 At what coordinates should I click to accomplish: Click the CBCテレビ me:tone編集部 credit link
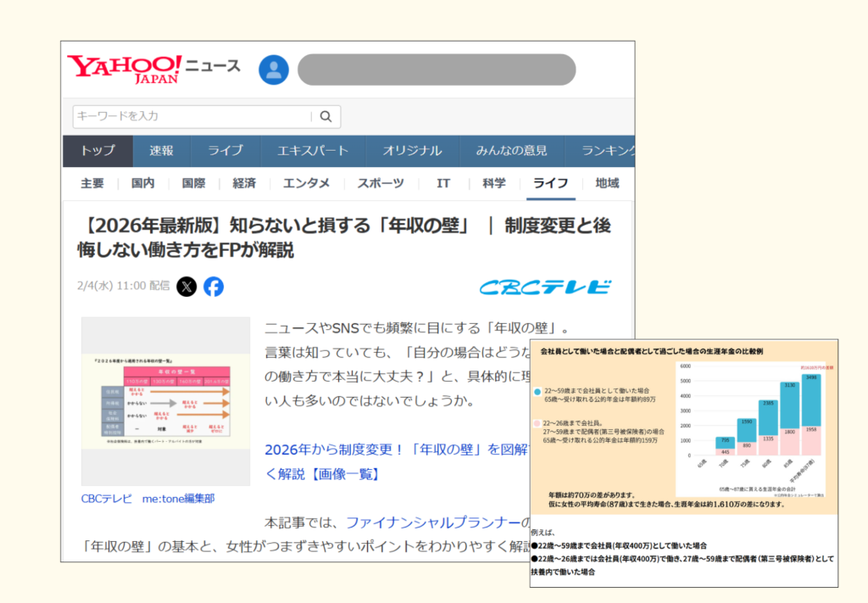[147, 499]
